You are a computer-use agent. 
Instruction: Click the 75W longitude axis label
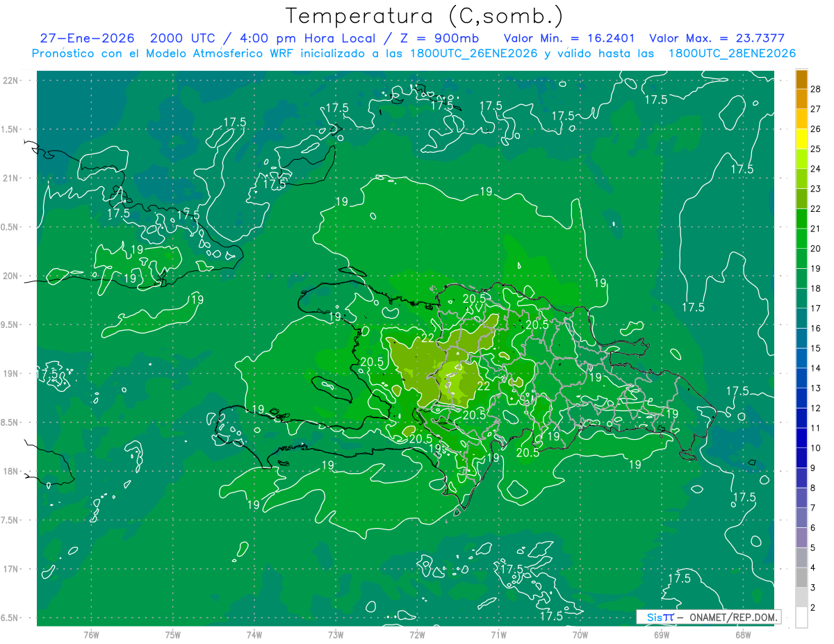(x=172, y=634)
